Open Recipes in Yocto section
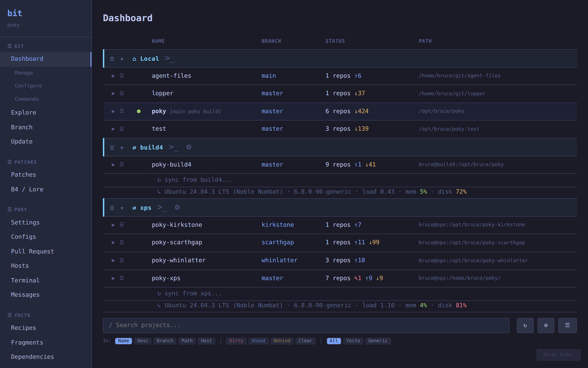The height and width of the screenshot is (368, 588). coord(24,328)
